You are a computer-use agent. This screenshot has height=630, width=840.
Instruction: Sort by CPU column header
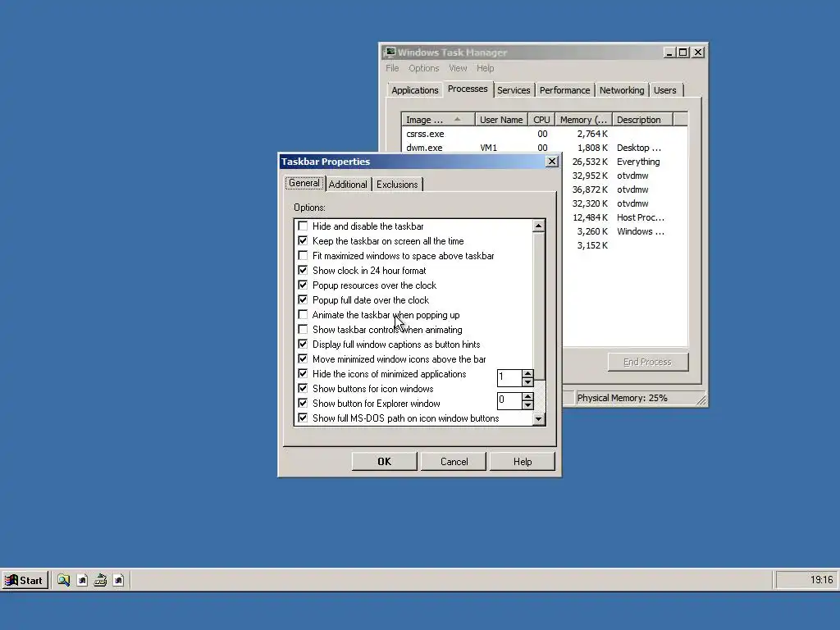click(541, 120)
